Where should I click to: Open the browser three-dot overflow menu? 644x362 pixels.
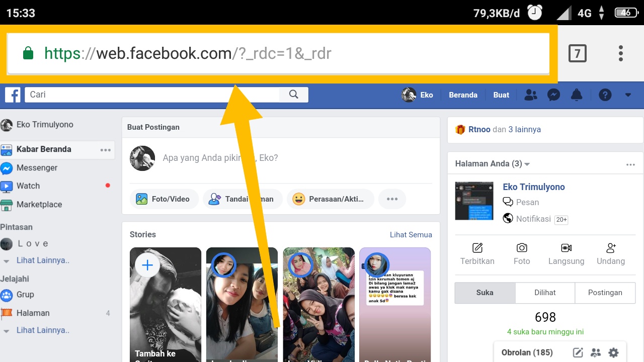[621, 53]
